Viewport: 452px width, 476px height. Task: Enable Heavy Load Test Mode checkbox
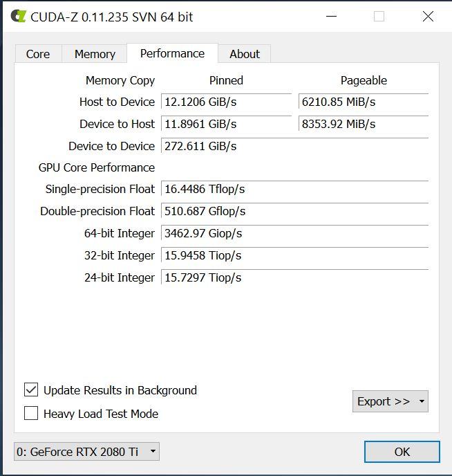click(x=31, y=413)
